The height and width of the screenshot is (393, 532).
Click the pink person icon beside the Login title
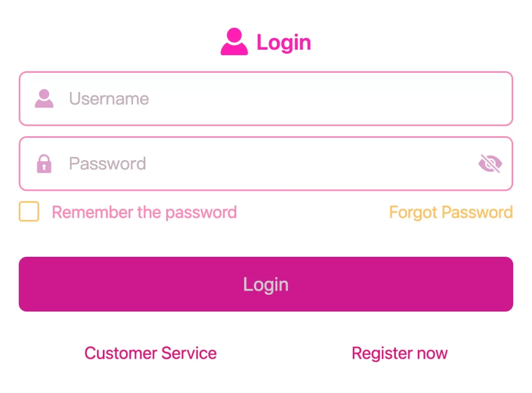(235, 42)
